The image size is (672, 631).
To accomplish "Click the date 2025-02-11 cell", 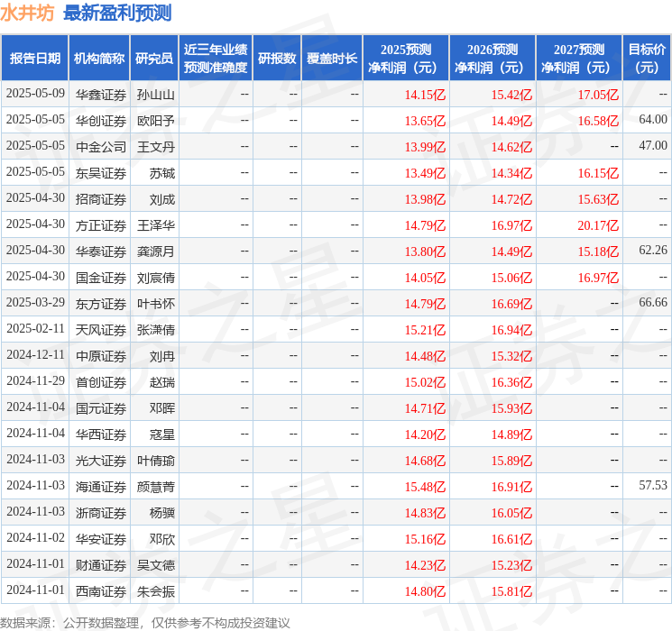I will [35, 328].
